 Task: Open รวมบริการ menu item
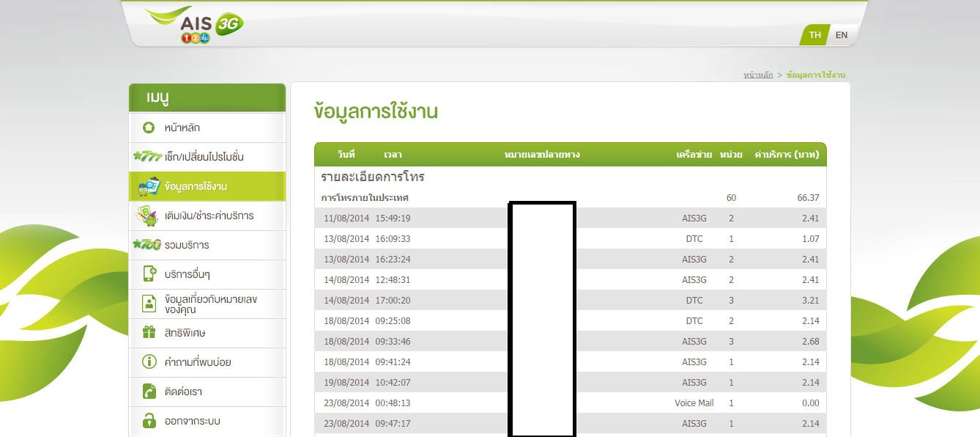[x=207, y=245]
